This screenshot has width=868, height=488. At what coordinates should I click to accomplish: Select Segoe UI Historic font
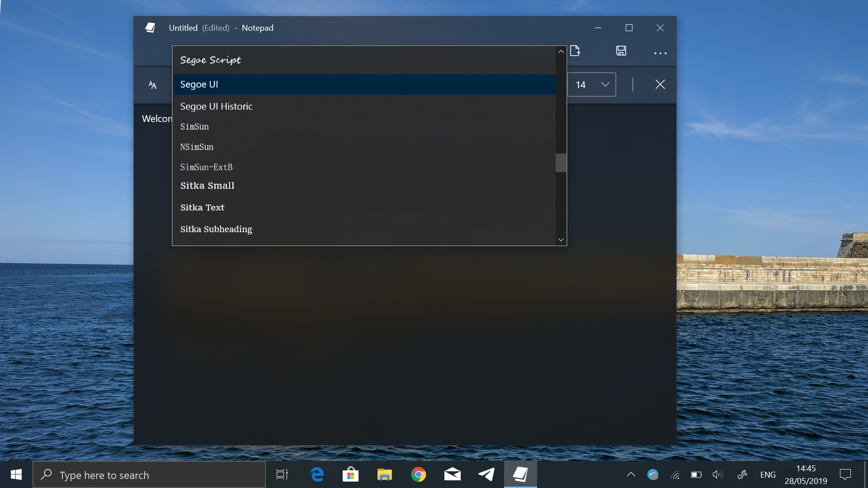(217, 107)
